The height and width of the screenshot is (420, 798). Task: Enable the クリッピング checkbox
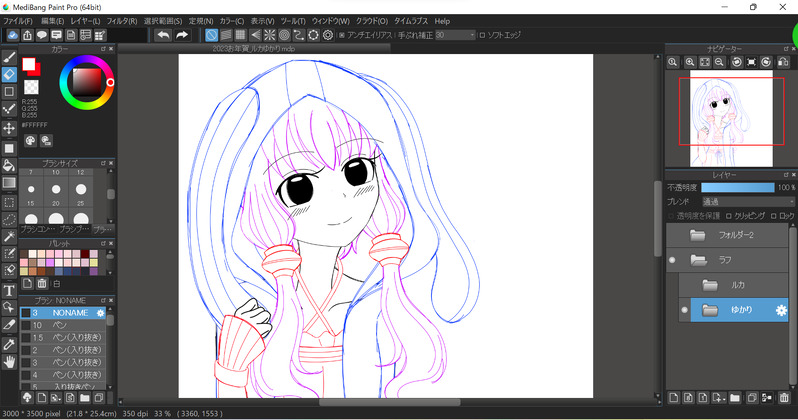(x=728, y=216)
